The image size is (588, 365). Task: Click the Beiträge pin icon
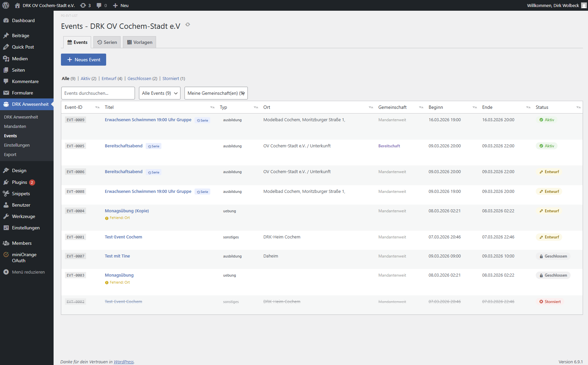tap(6, 35)
